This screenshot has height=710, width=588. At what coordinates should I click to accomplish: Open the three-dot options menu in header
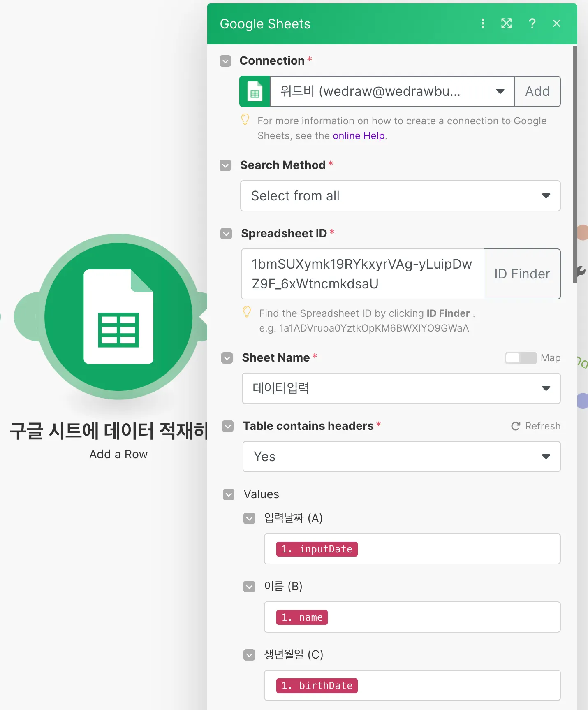click(x=483, y=23)
